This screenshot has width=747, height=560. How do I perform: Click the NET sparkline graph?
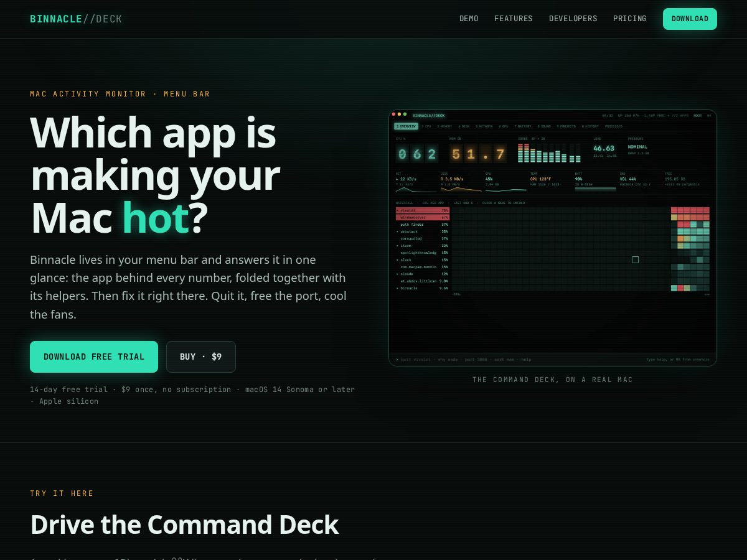click(x=416, y=190)
